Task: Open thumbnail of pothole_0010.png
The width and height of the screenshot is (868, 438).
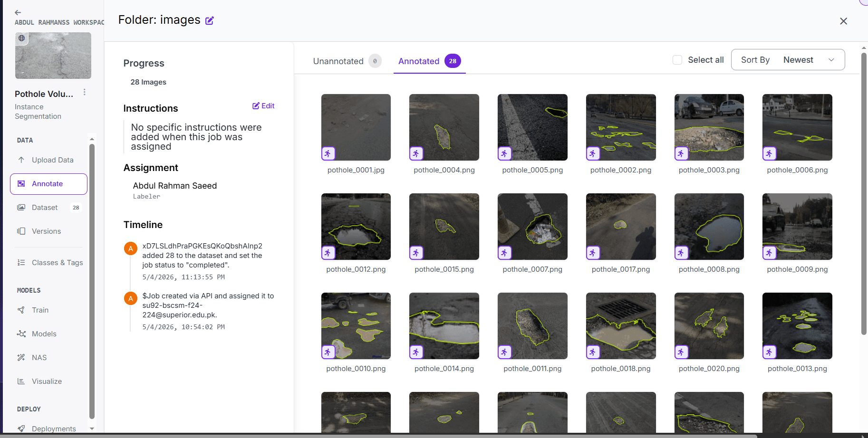Action: click(x=356, y=326)
